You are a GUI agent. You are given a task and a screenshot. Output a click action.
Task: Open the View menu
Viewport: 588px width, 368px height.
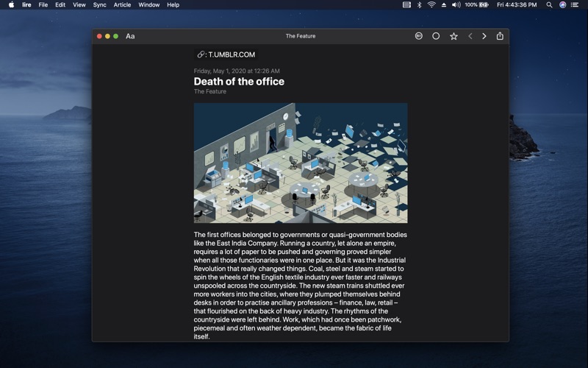[79, 5]
